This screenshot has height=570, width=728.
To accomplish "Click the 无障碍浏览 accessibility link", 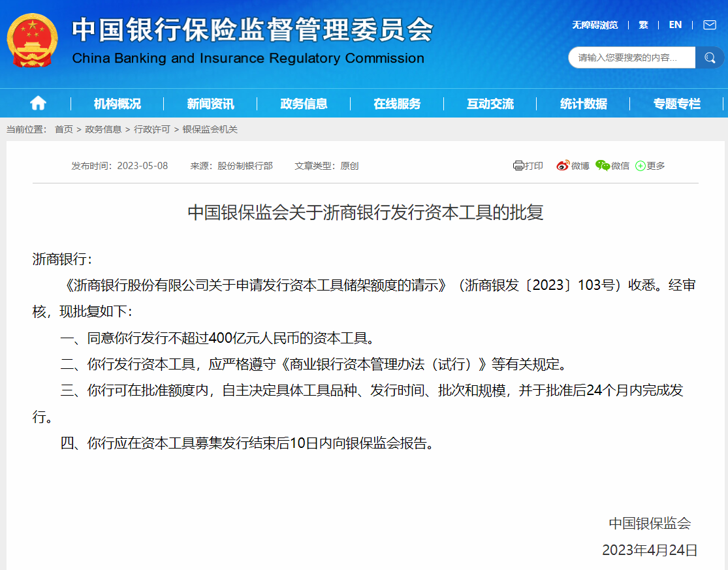I will coord(595,25).
